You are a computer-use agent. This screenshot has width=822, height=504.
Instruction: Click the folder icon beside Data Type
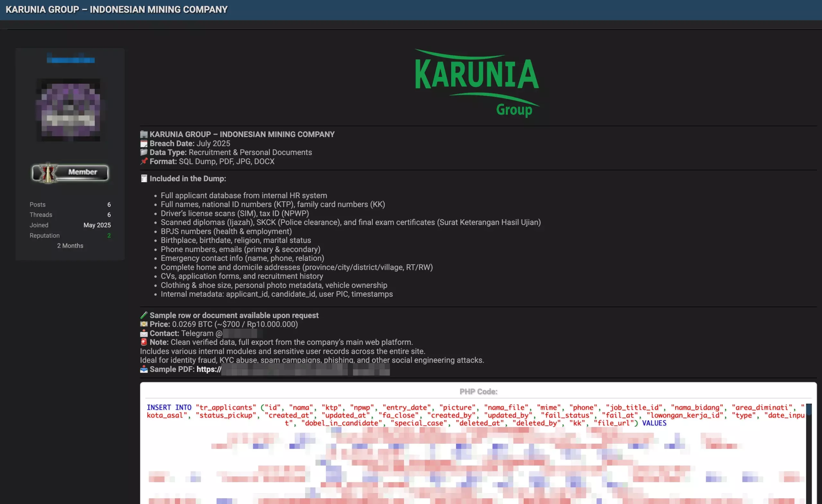[144, 152]
